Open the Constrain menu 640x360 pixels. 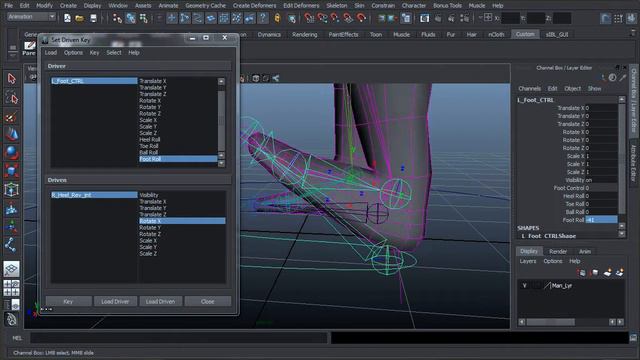click(x=383, y=6)
